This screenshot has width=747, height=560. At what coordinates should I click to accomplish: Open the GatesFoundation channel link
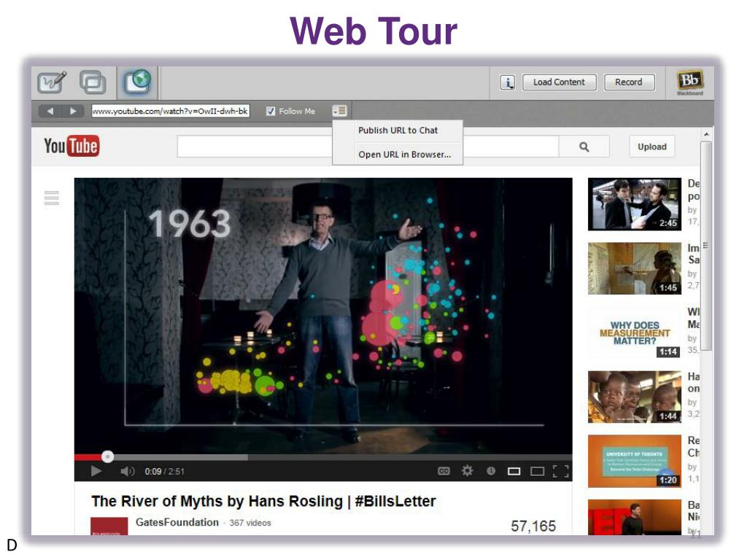[177, 522]
